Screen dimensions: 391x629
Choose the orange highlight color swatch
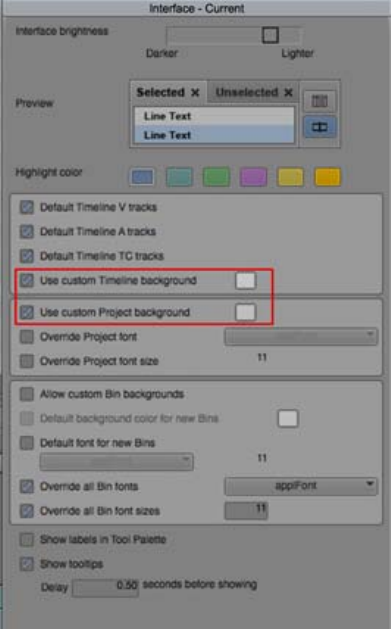point(328,177)
